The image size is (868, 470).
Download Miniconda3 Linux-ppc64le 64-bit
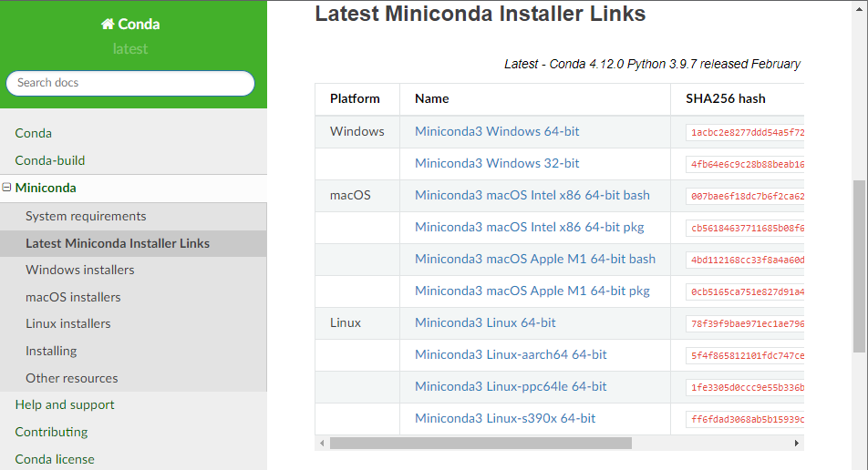pos(511,386)
